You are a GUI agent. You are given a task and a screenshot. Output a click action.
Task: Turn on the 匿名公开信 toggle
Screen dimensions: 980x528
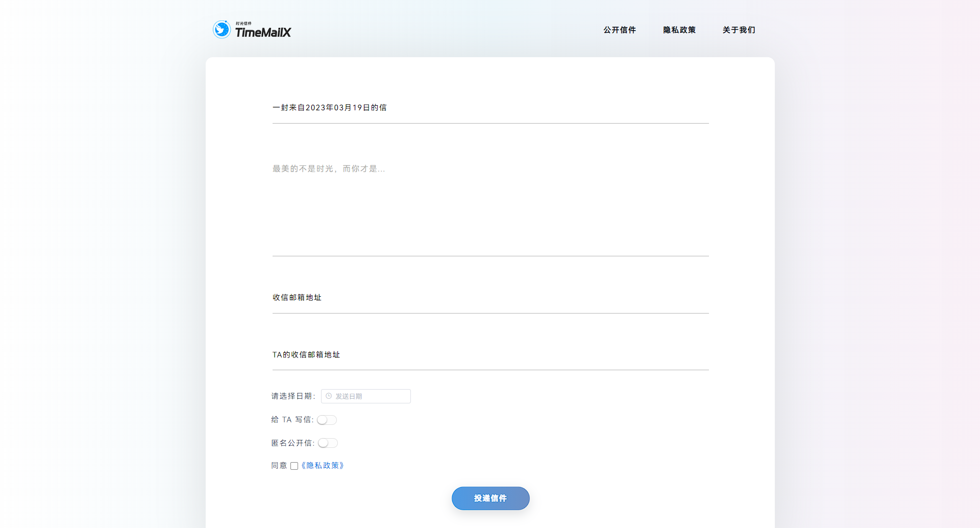[x=328, y=443]
